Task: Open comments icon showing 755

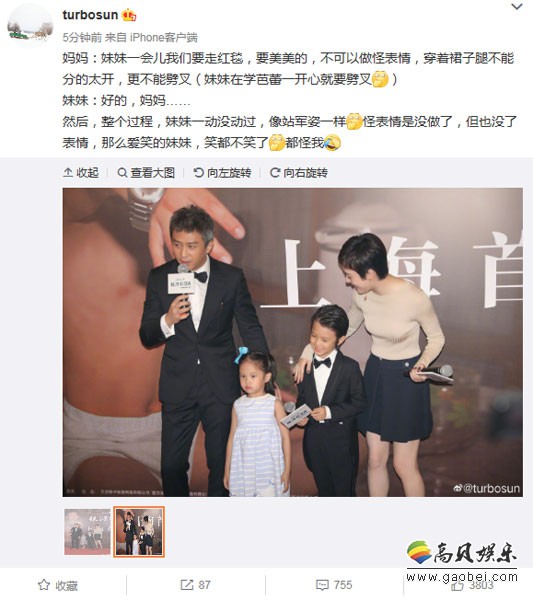Action: (x=322, y=585)
